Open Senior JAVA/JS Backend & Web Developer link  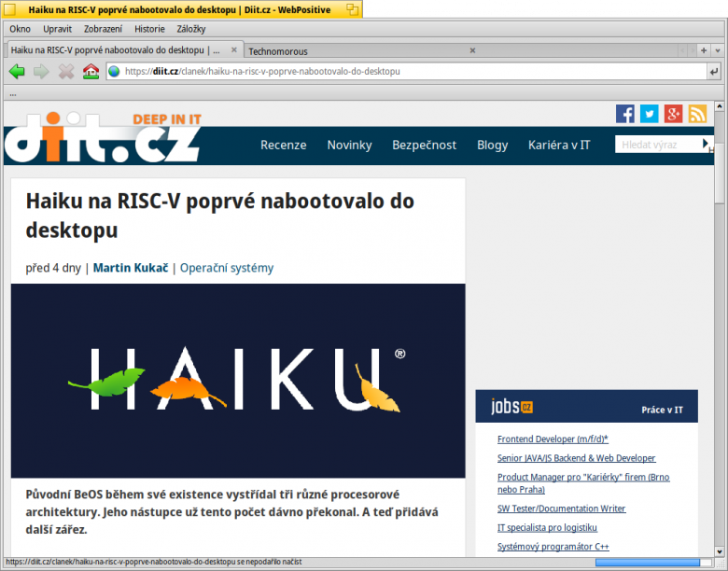[576, 458]
